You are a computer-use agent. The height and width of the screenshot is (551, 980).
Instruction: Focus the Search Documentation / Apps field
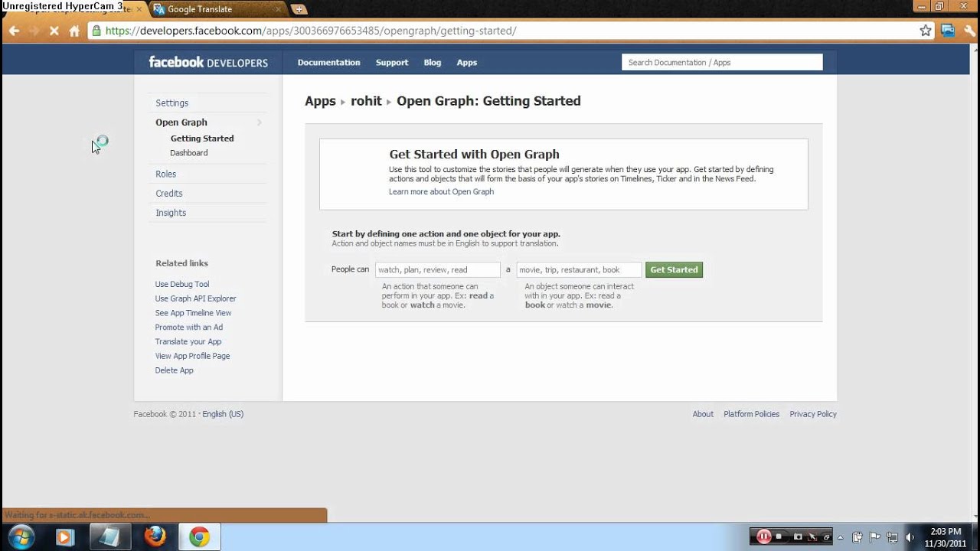click(x=722, y=63)
